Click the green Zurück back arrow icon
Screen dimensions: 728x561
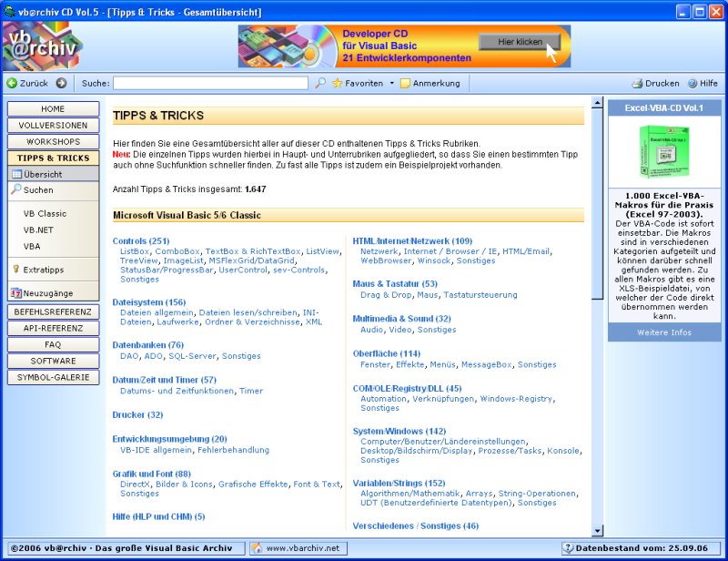click(12, 83)
